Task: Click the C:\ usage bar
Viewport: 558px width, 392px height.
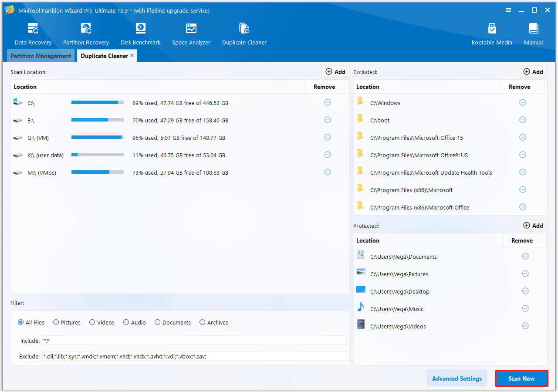Action: pyautogui.click(x=98, y=102)
